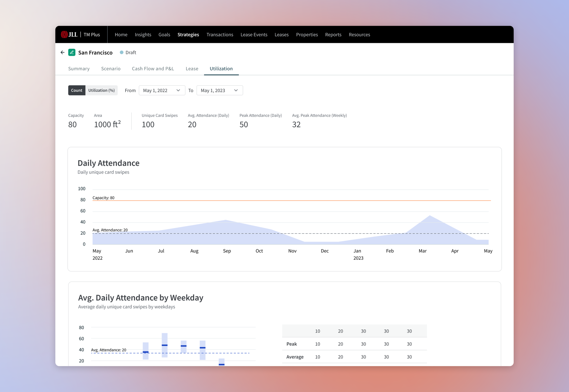
Task: Open the Summary tab
Action: tap(79, 68)
